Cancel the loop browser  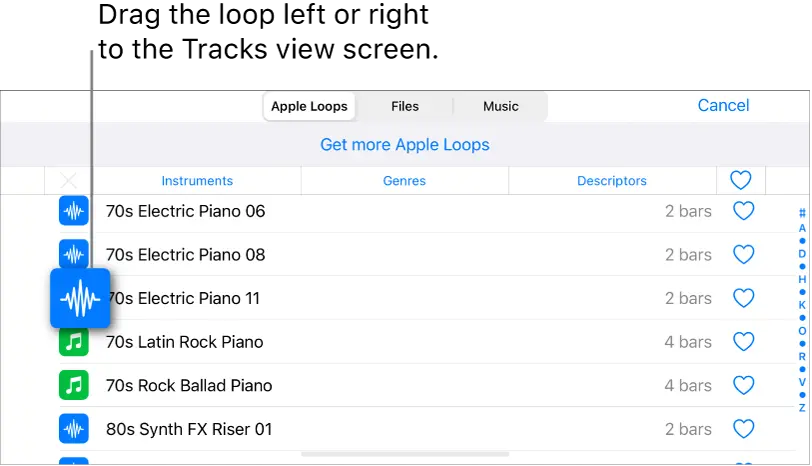tap(723, 106)
